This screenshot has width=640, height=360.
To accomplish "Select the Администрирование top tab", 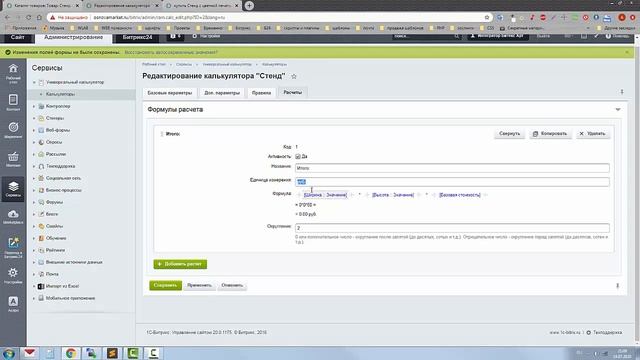I will click(73, 38).
